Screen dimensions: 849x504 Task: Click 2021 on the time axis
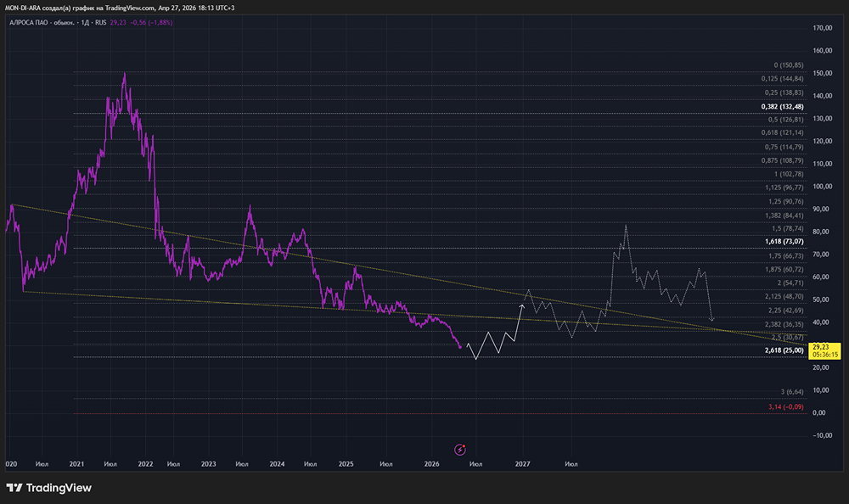click(76, 464)
